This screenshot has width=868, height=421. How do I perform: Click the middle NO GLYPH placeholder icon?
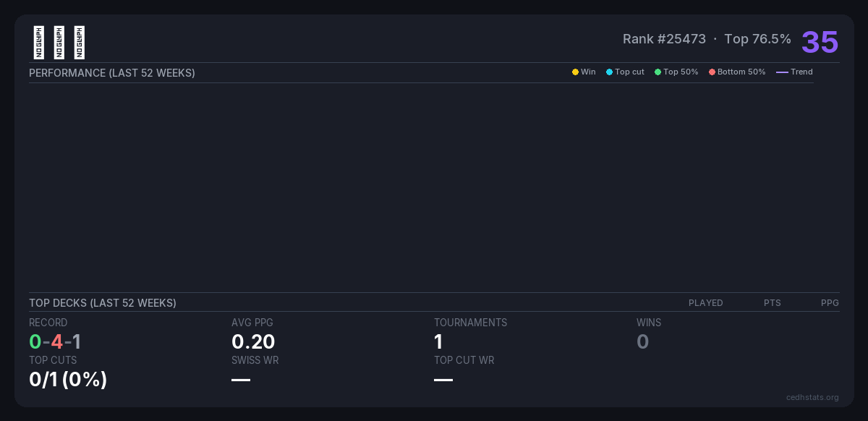pyautogui.click(x=59, y=43)
